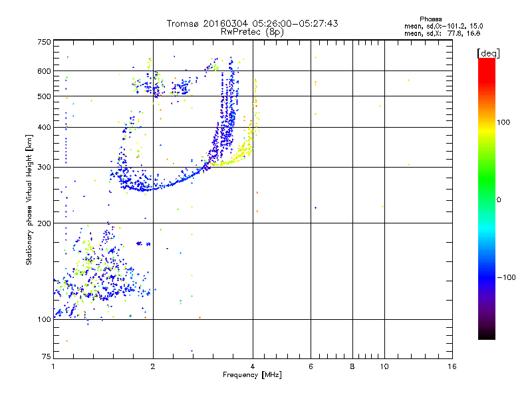Click the y-axis tick label '75'
This screenshot has width=532, height=399.
point(47,356)
